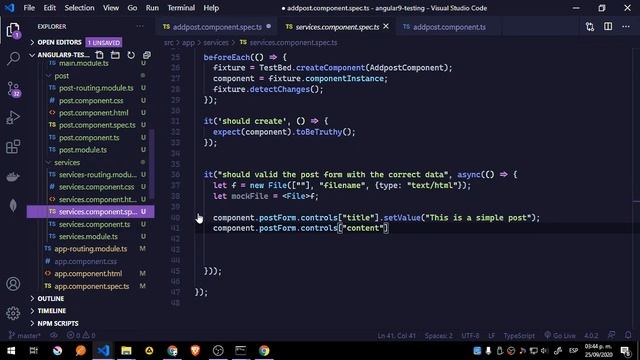Open the Docker view in activity bar
The width and height of the screenshot is (640, 360).
tap(13, 176)
